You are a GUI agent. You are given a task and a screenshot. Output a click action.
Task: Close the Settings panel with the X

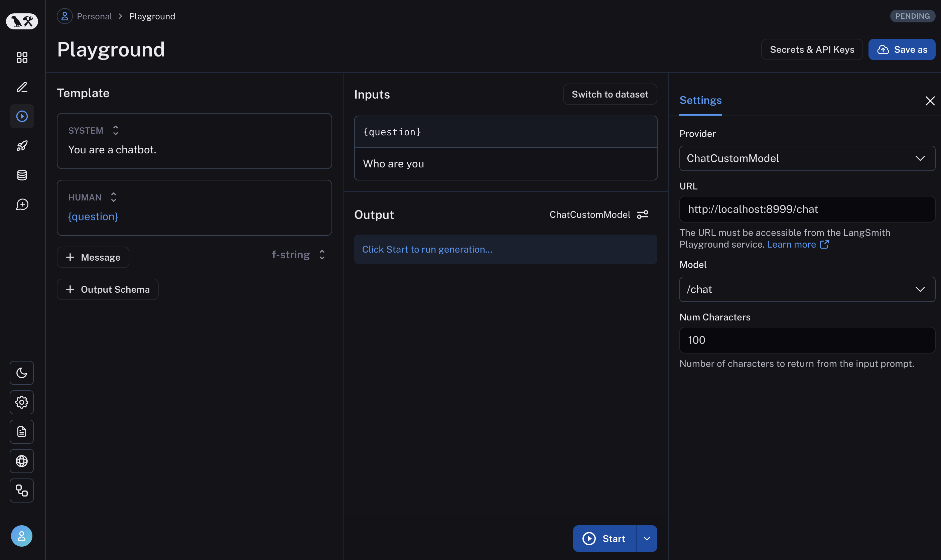pos(930,101)
